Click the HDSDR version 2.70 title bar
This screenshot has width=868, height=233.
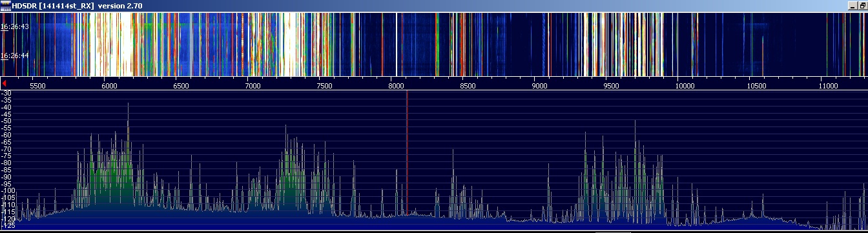pos(77,5)
